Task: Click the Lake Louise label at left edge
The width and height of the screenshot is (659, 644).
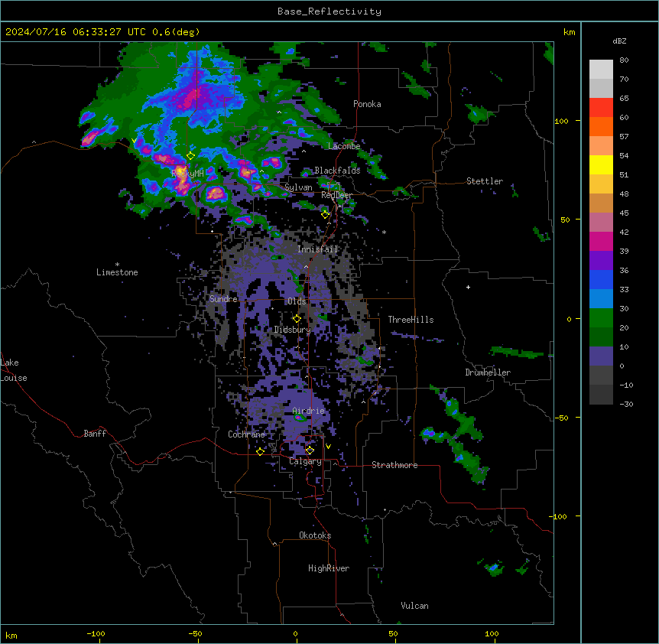Action: click(14, 370)
